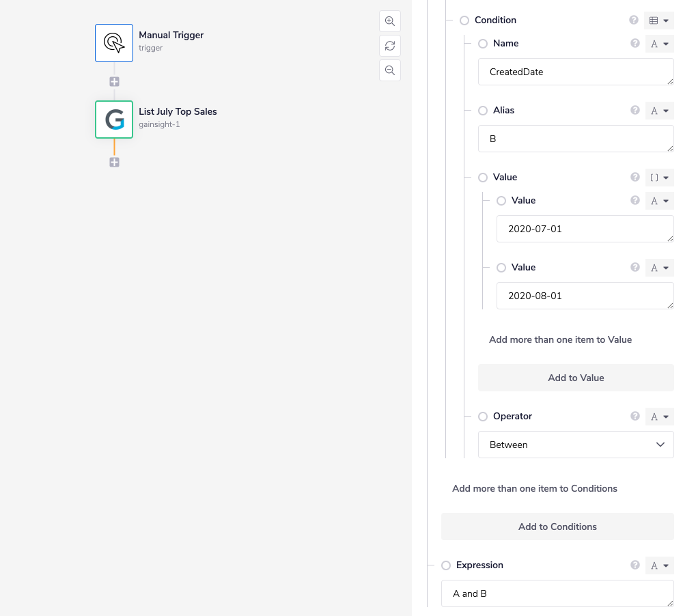Add step below List July Top Sales

(x=114, y=162)
